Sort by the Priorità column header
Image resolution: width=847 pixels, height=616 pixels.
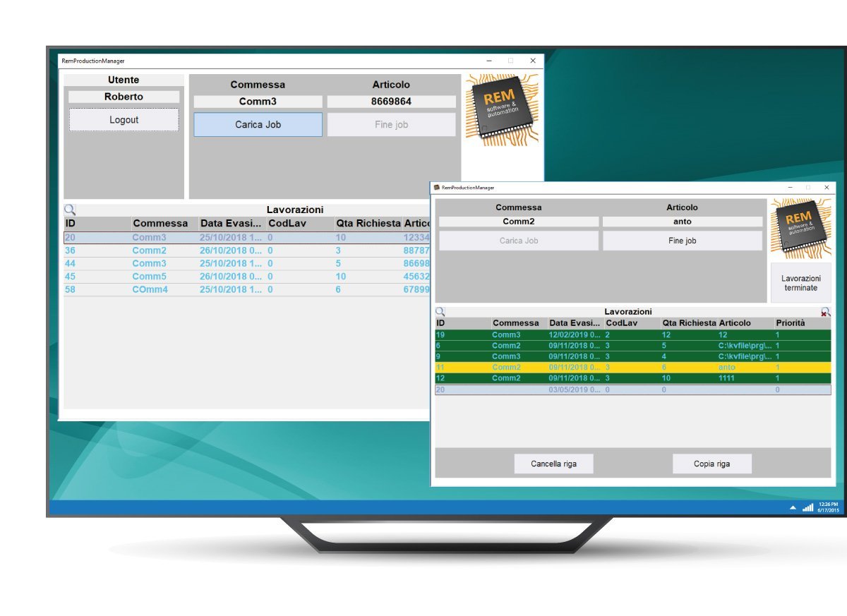tap(790, 323)
